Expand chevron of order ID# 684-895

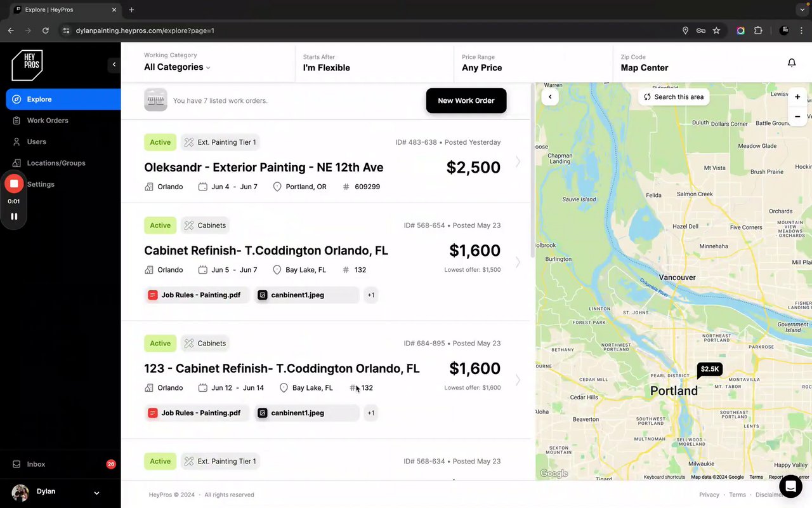pos(518,380)
